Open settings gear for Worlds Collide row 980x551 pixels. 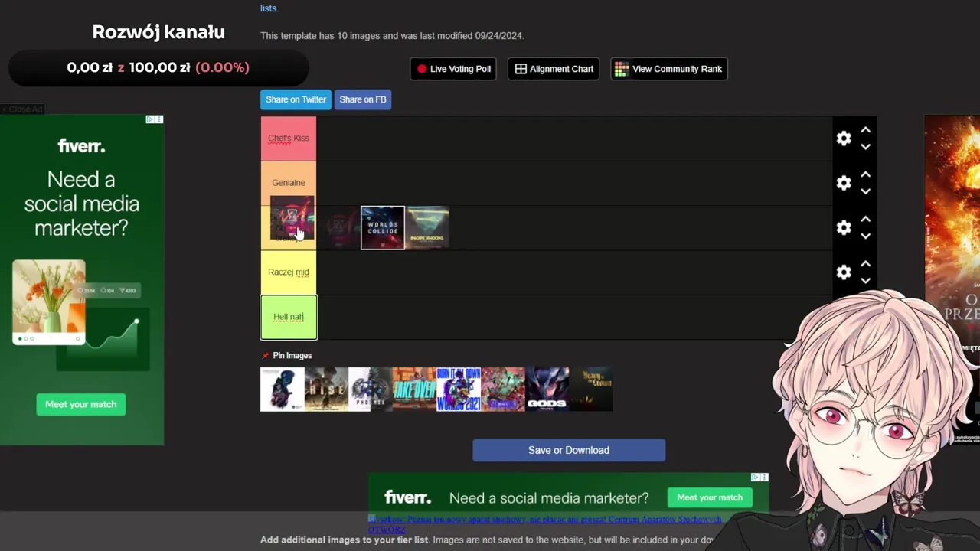(x=844, y=227)
